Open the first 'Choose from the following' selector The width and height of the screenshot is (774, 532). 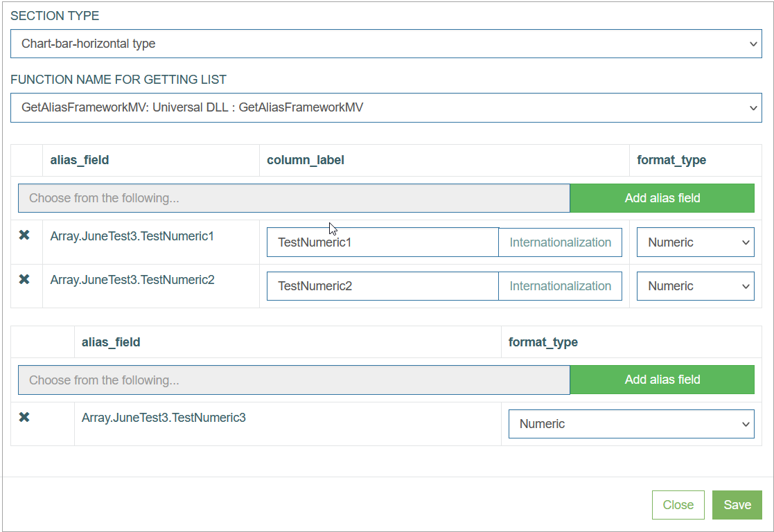tap(294, 198)
